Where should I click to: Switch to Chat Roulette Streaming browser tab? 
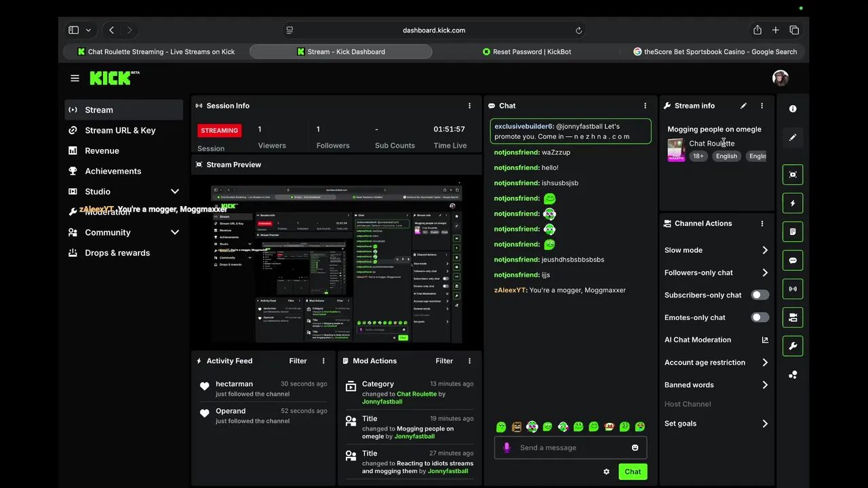156,52
